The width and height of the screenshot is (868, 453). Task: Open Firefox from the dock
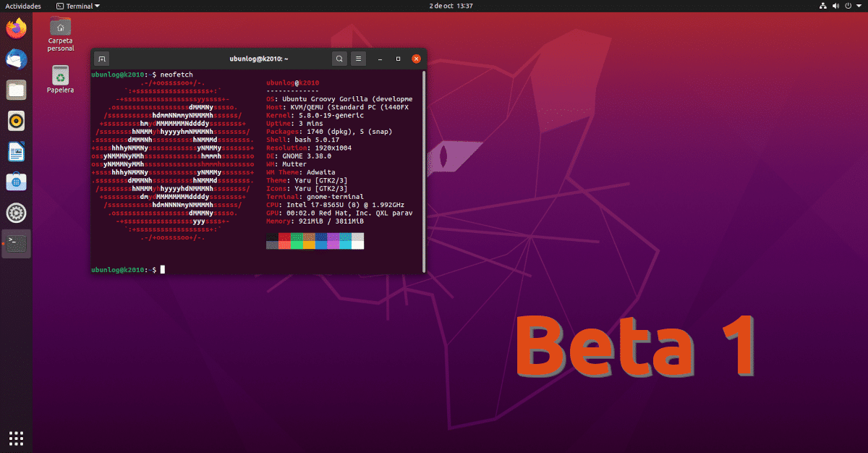[x=16, y=29]
